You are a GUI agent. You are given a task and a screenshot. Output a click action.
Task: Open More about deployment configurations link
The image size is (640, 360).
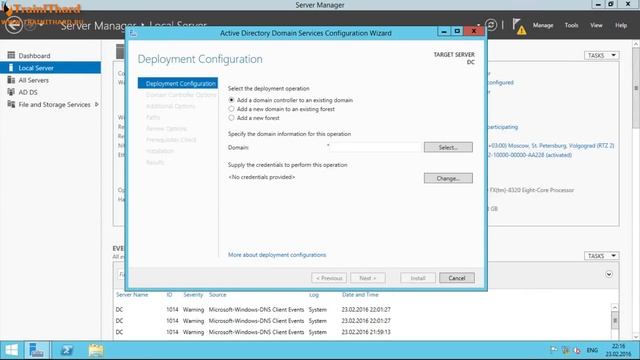pyautogui.click(x=277, y=255)
